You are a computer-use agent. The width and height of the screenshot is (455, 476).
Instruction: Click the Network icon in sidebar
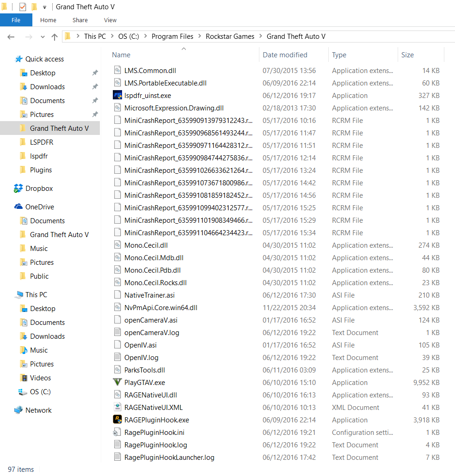click(x=18, y=410)
